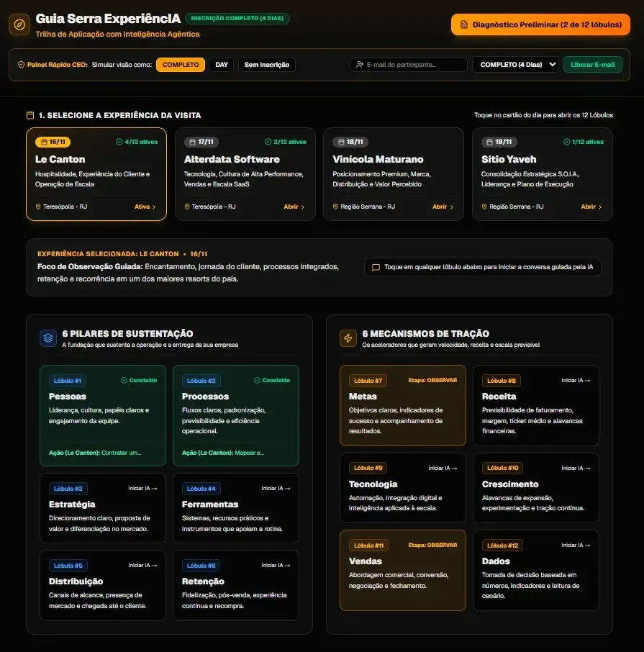Focus the E-mail do participante field
The image size is (644, 652).
pos(408,65)
